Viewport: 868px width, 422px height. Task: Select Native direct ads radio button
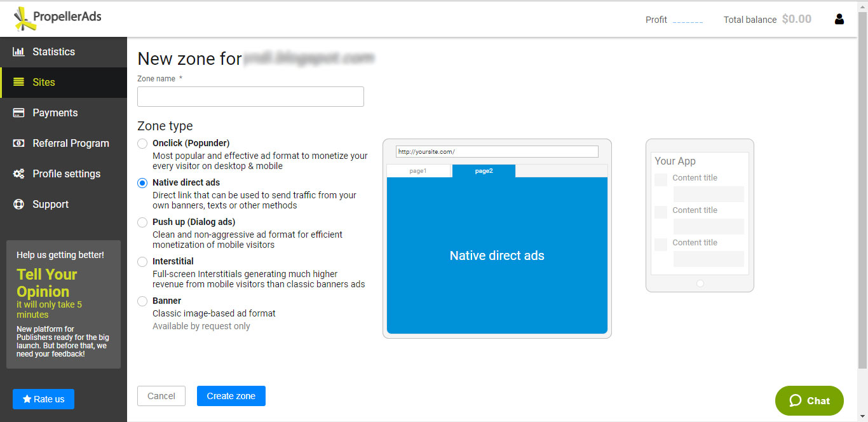[x=142, y=183]
